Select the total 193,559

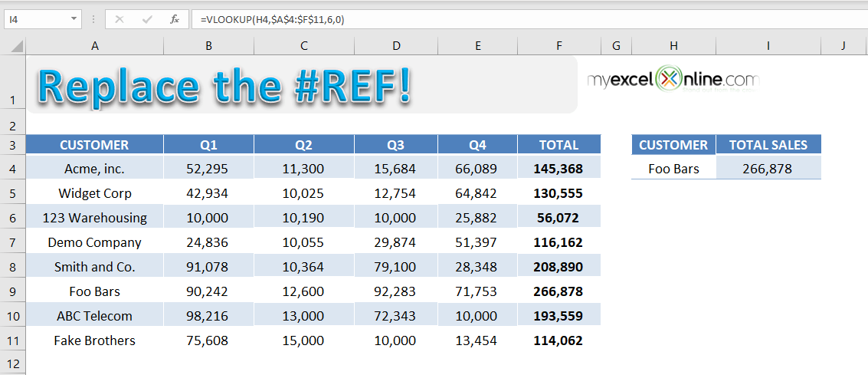click(x=559, y=316)
